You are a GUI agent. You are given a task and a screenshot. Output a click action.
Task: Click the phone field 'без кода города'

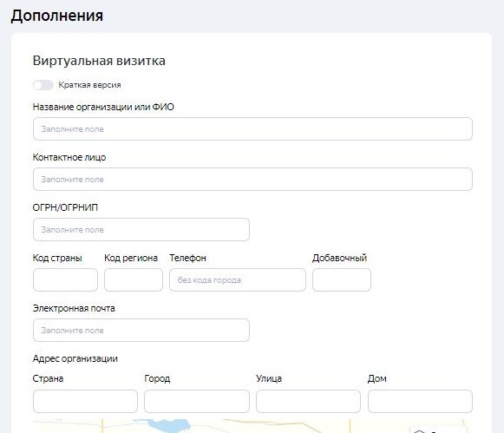point(238,280)
